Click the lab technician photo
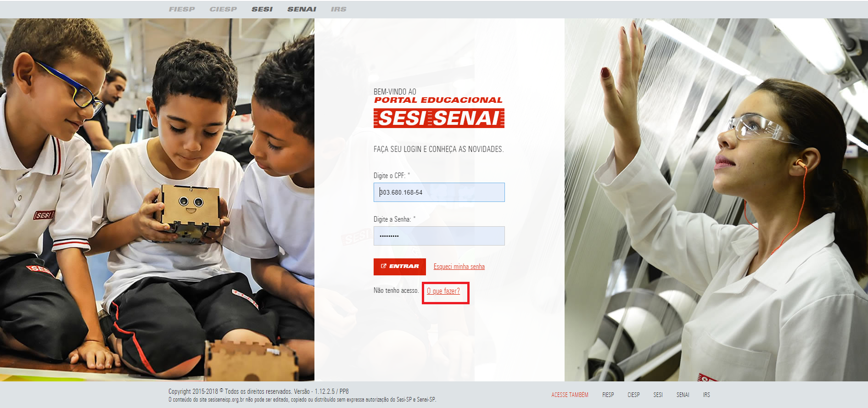Image resolution: width=868 pixels, height=408 pixels. pyautogui.click(x=716, y=200)
